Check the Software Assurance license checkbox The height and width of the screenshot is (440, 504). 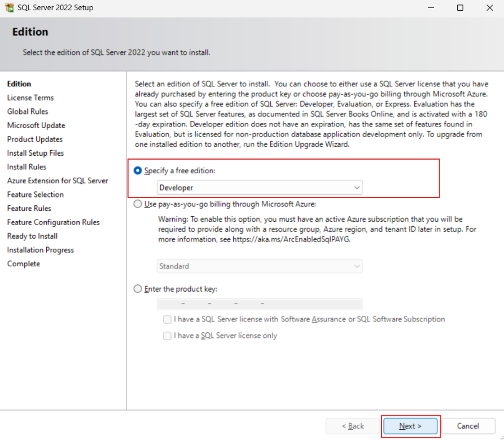(167, 319)
